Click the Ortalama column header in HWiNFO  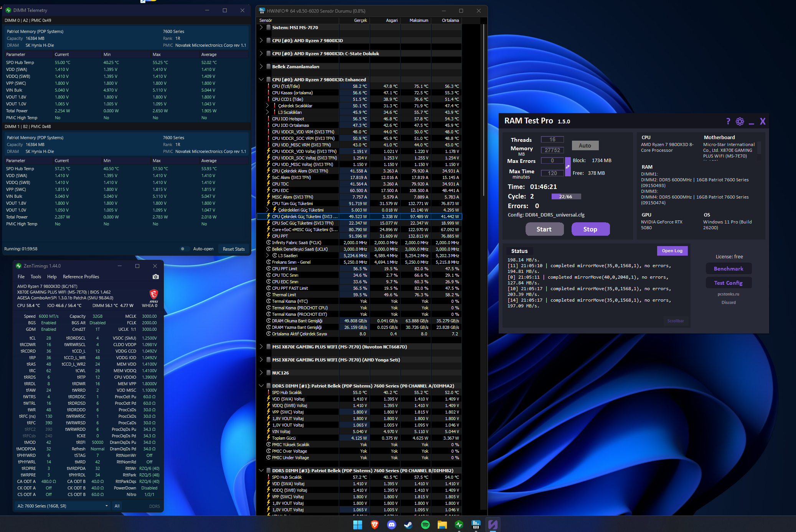(x=447, y=20)
